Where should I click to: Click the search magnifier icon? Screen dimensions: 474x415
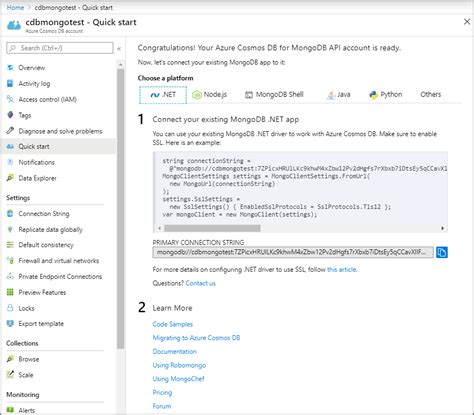(x=13, y=48)
